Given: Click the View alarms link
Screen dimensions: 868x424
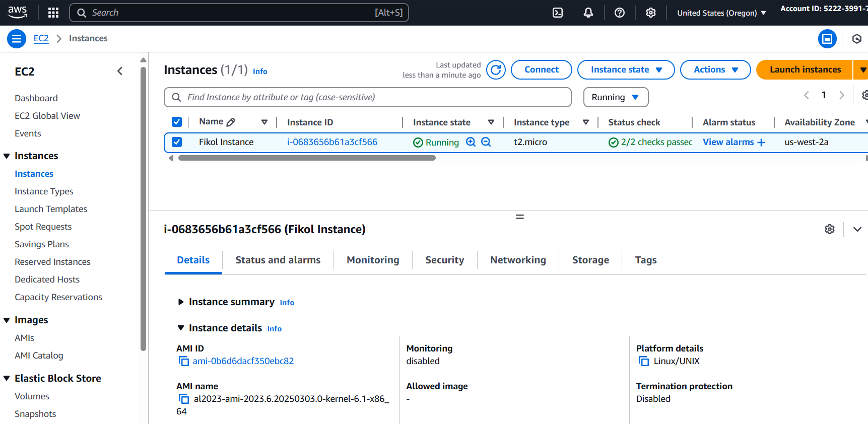Looking at the screenshot, I should pyautogui.click(x=728, y=142).
